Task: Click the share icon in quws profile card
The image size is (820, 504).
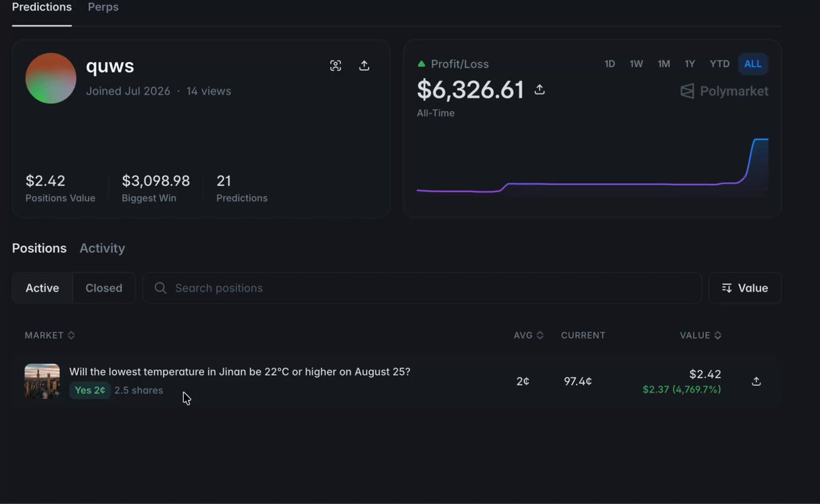Action: 364,66
